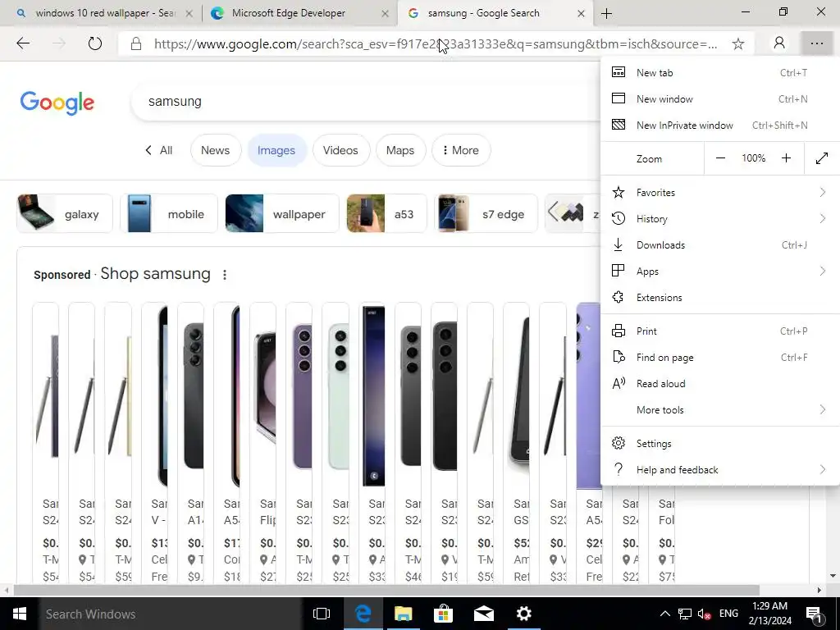View site info via lock icon
Screen dimensions: 840x630
point(136,44)
